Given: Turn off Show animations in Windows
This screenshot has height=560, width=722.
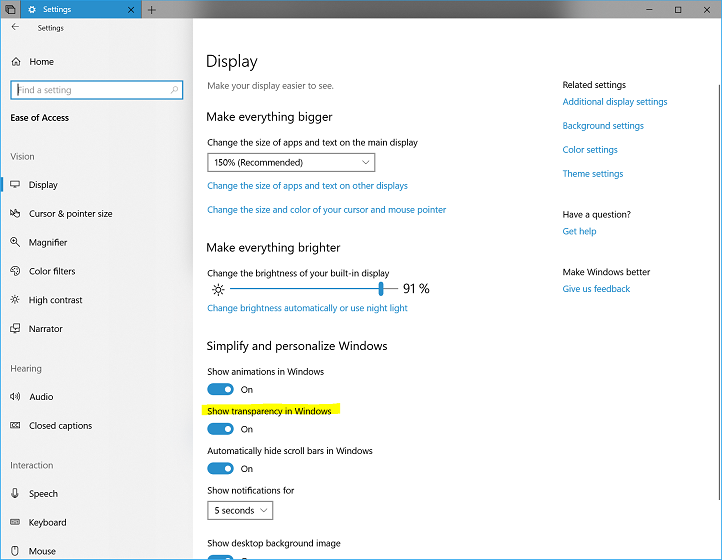Looking at the screenshot, I should click(221, 389).
